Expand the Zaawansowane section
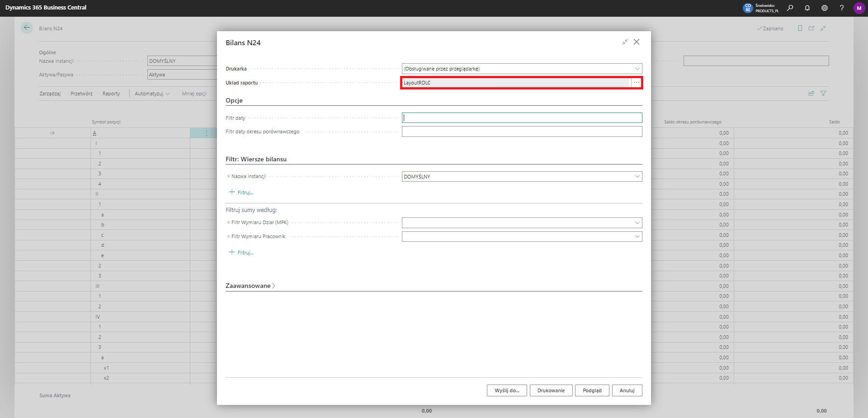868x418 pixels. pos(250,286)
